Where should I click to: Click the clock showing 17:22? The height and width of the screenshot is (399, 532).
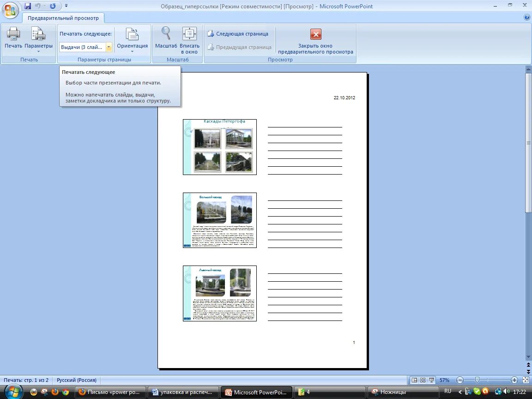pos(520,392)
